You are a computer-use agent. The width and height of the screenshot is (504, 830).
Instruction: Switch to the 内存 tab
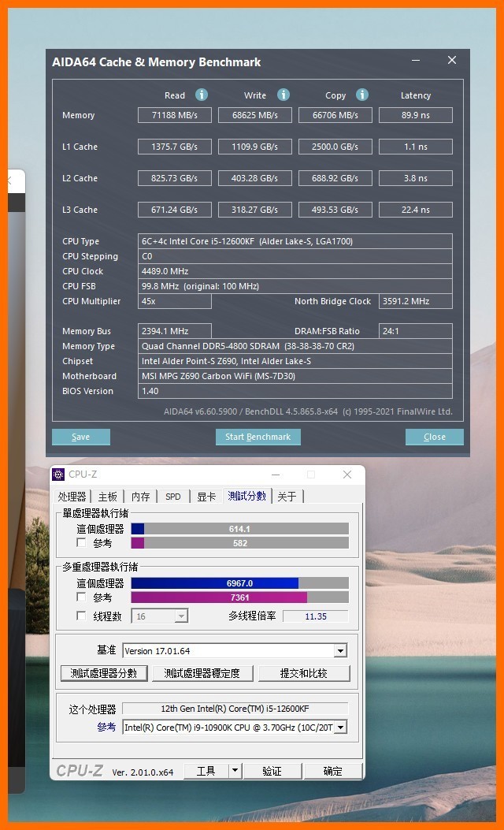(141, 497)
